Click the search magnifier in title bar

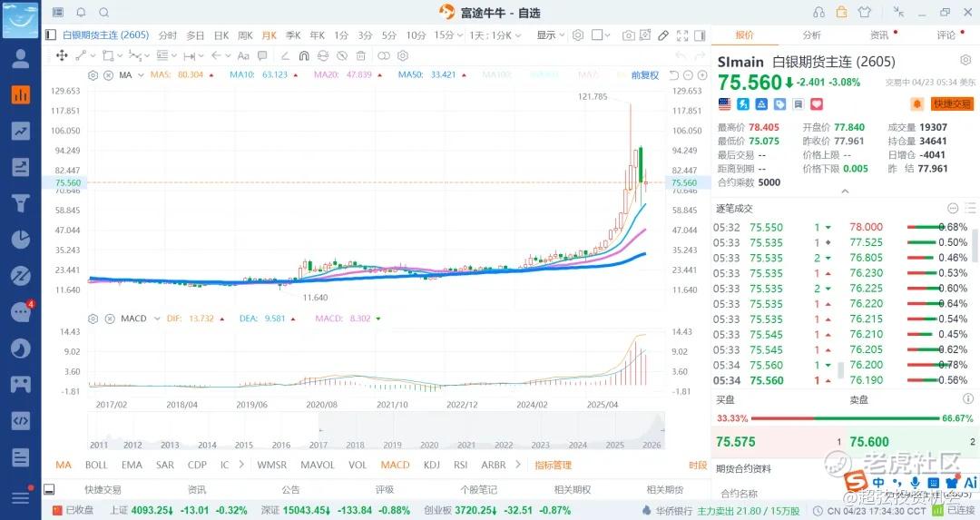103,12
